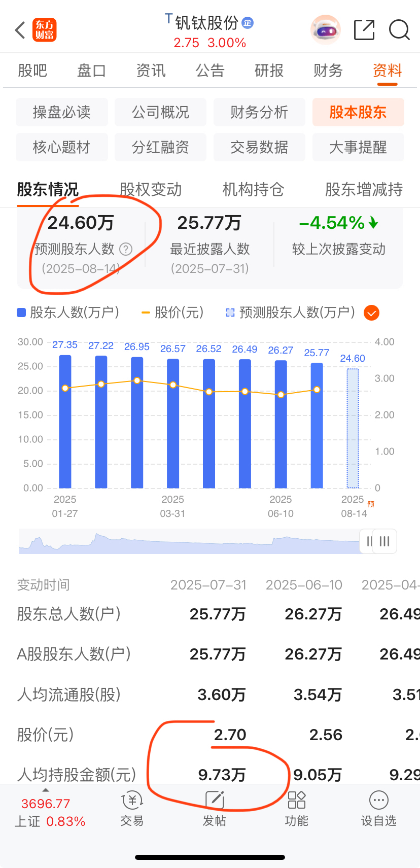
Task: Tap the 25.77 bar in chart
Action: (x=317, y=425)
